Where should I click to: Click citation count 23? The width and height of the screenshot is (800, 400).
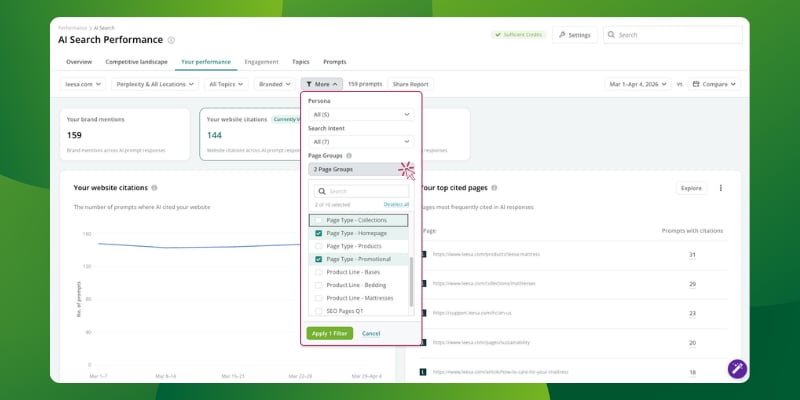point(692,313)
